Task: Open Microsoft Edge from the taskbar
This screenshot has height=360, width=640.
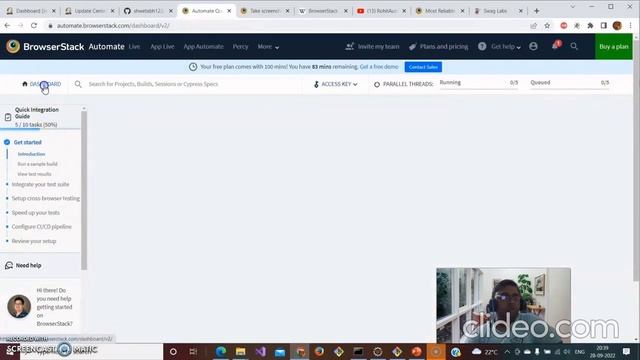Action: click(221, 351)
